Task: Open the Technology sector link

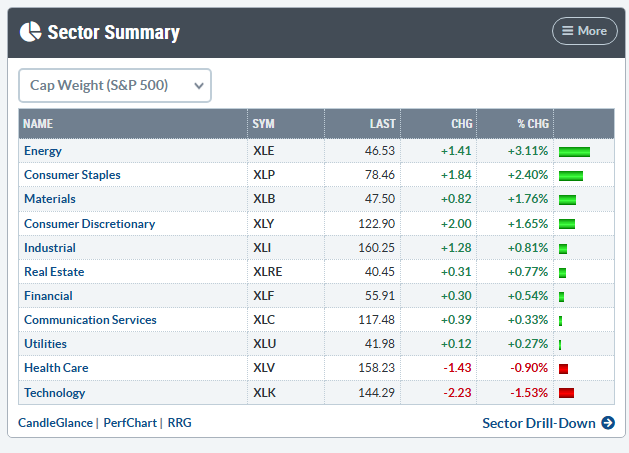Action: click(x=55, y=392)
